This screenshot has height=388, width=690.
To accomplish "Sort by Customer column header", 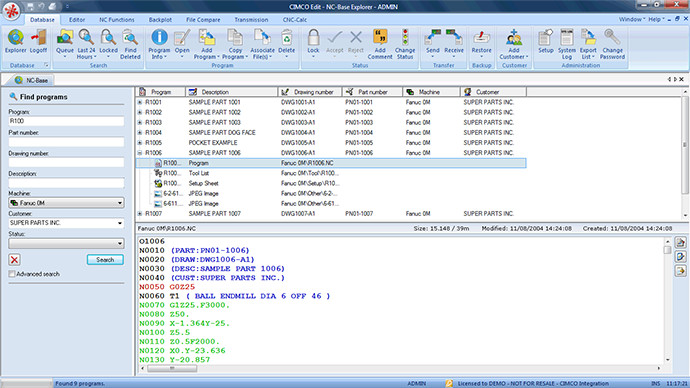I will click(x=493, y=92).
